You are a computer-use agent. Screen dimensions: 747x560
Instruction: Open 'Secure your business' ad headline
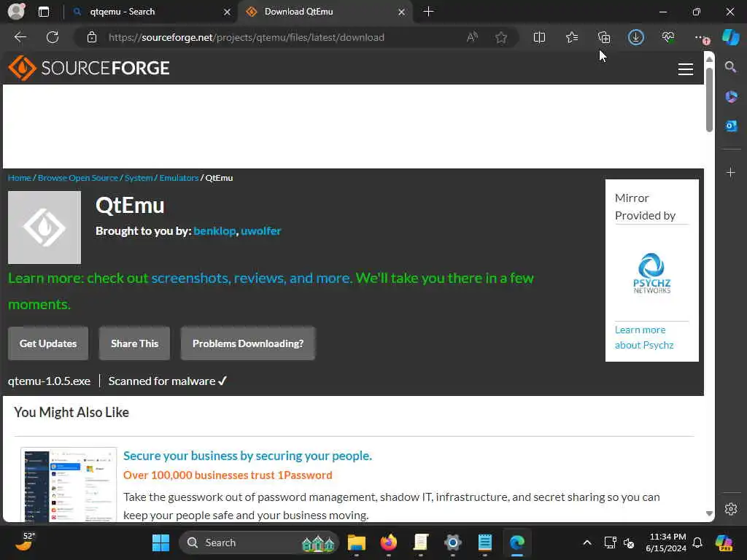click(x=247, y=456)
